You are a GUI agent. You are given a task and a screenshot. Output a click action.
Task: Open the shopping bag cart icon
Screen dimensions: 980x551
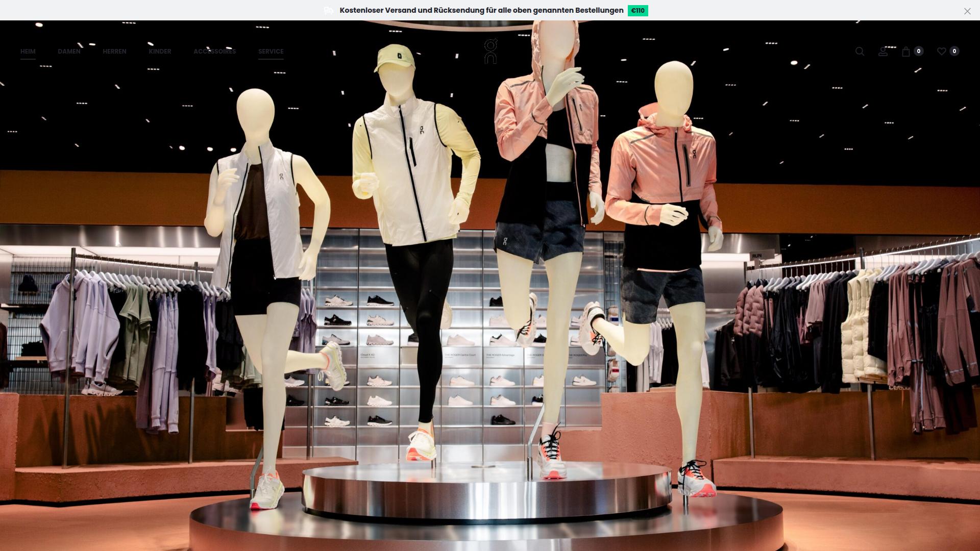906,52
